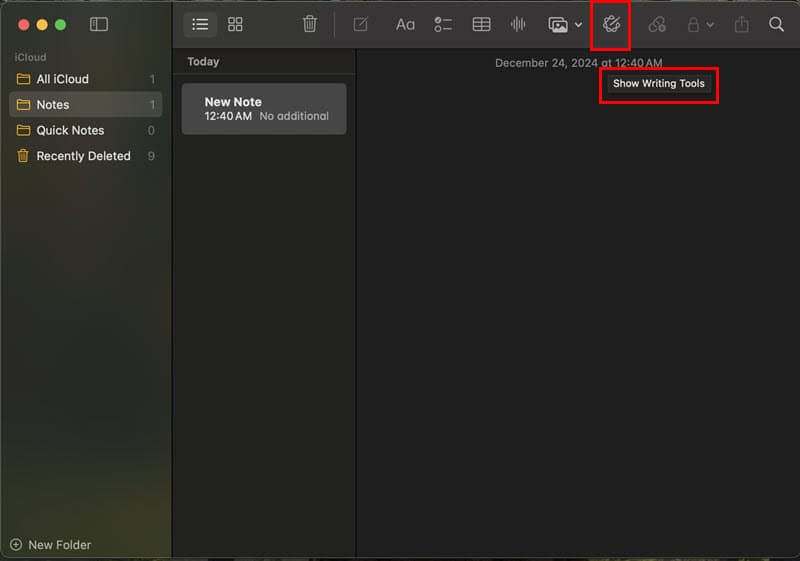
Task: Click the Show Writing Tools icon
Action: point(611,24)
